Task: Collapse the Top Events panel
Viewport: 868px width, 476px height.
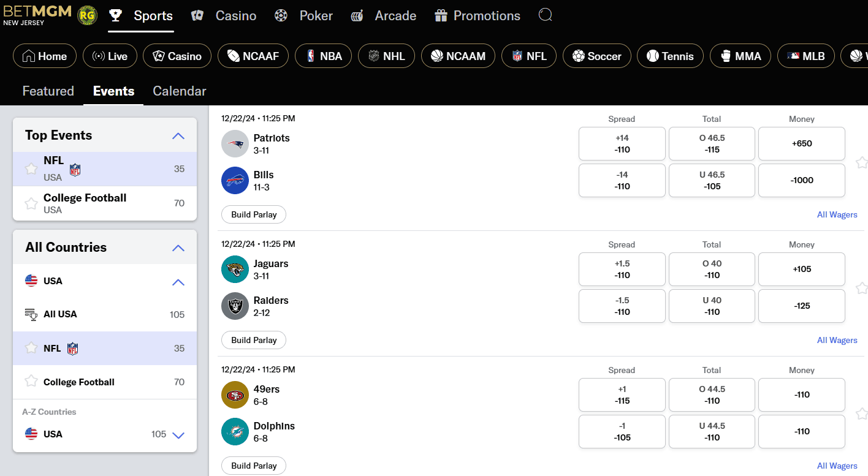Action: tap(178, 136)
